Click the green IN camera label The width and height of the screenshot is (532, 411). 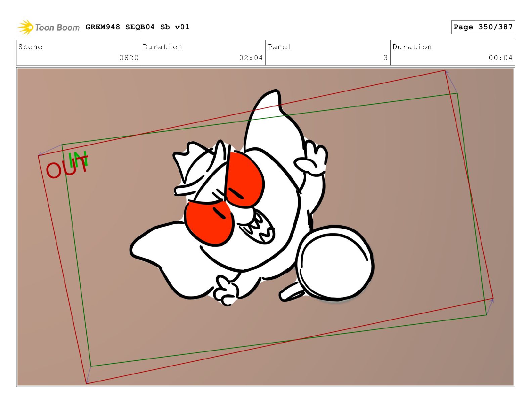(x=78, y=159)
